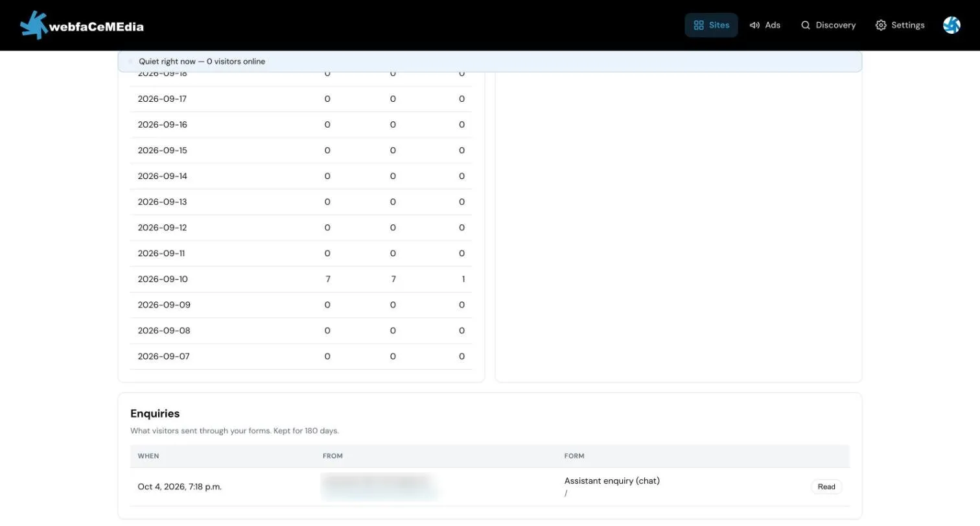Screen dimensions: 980x526
Task: Select the 2026-09-16 date row
Action: click(301, 125)
